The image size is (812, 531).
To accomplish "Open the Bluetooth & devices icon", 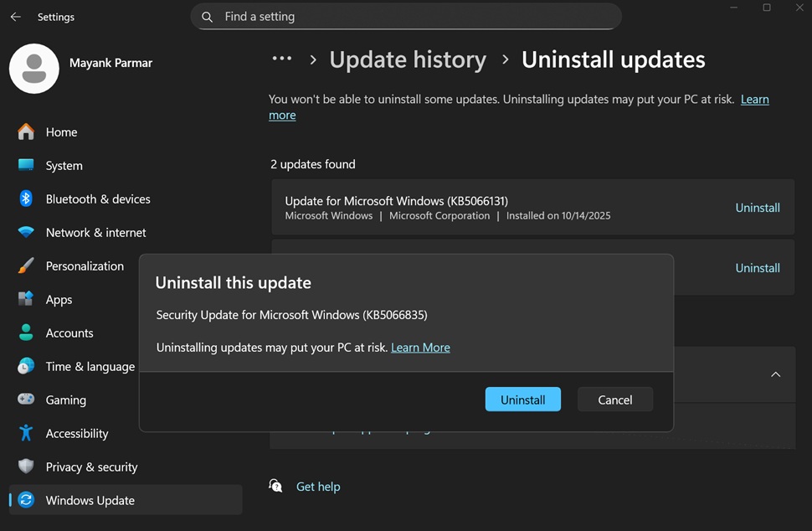I will [26, 198].
